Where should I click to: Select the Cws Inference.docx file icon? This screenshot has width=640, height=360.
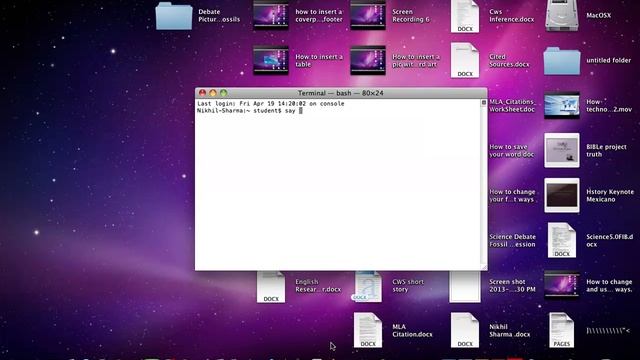465,16
